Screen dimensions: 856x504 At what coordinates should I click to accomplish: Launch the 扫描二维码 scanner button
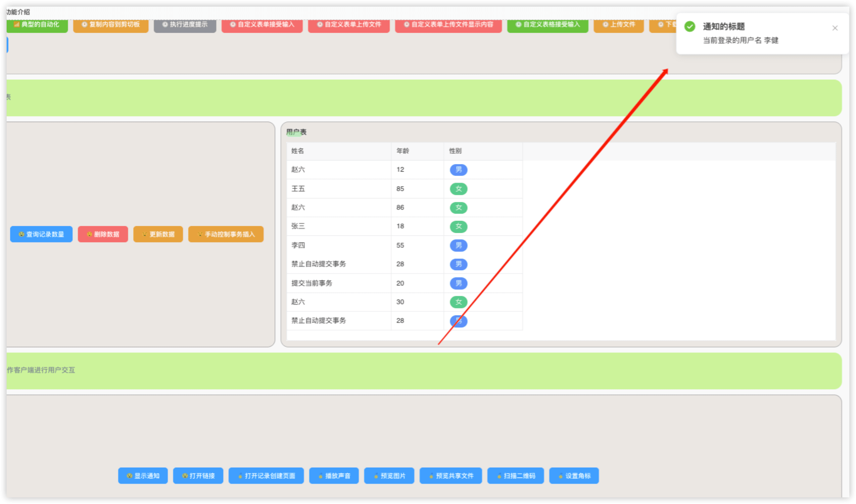[x=515, y=476]
